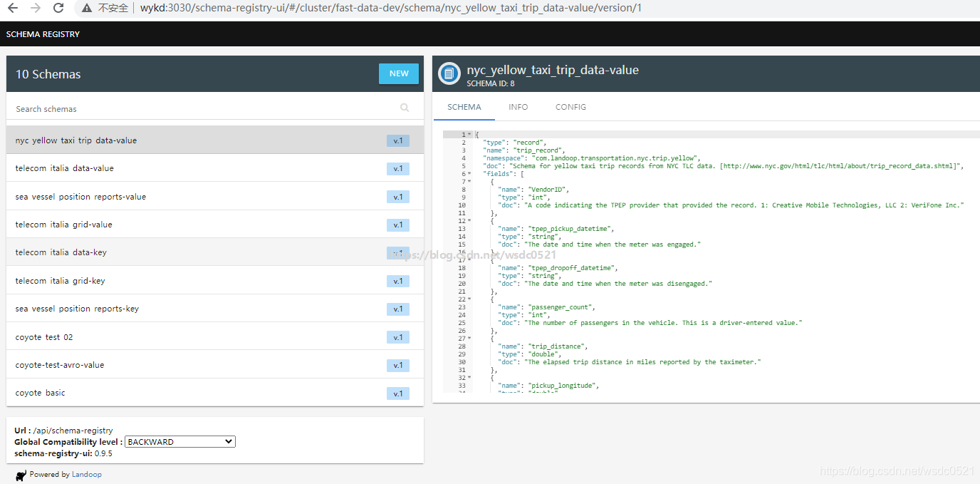Collapse the fields array fold at line 6
The height and width of the screenshot is (484, 980).
point(469,174)
